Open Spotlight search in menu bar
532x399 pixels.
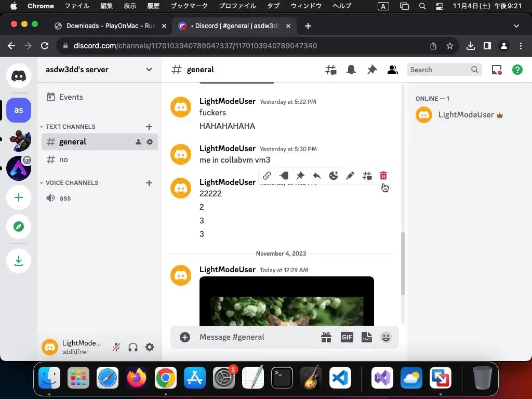click(x=422, y=6)
